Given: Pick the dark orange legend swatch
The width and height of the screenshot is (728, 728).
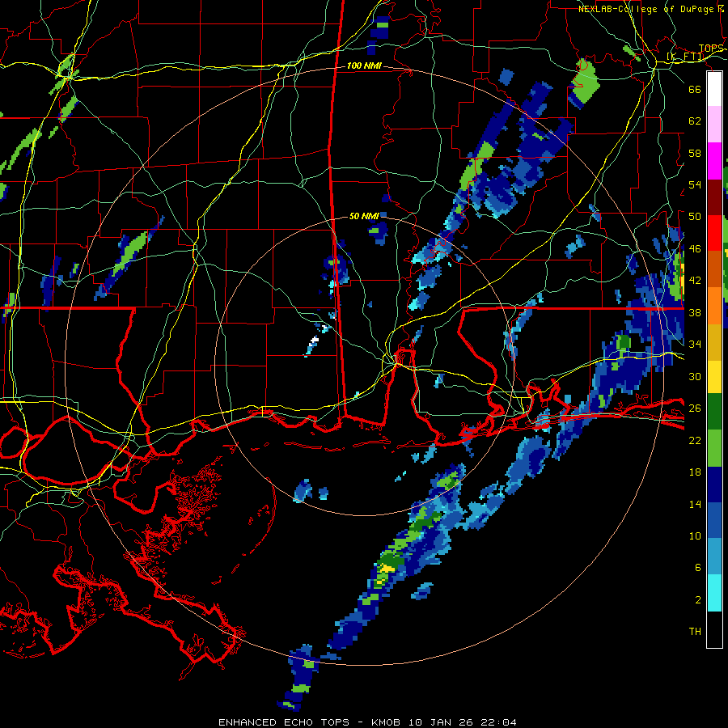Looking at the screenshot, I should 714,269.
